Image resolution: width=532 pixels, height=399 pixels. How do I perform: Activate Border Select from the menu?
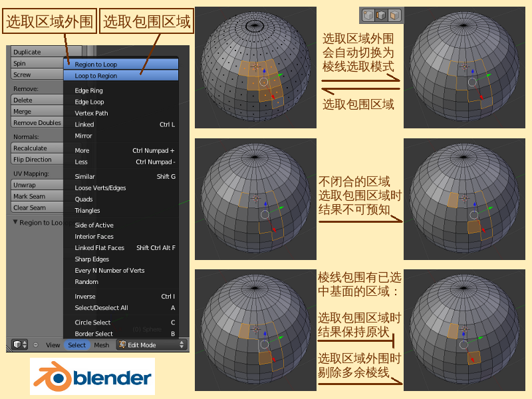[x=121, y=334]
